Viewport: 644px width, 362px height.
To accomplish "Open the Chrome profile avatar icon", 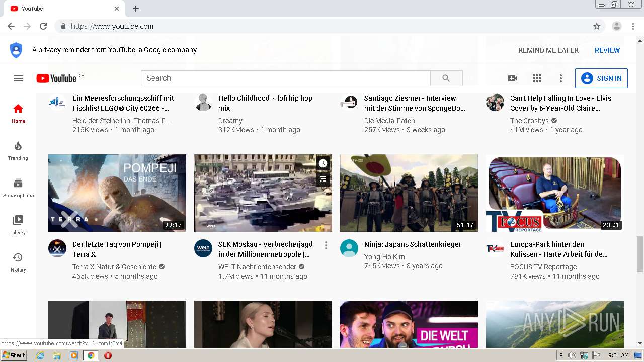I will coord(617,26).
